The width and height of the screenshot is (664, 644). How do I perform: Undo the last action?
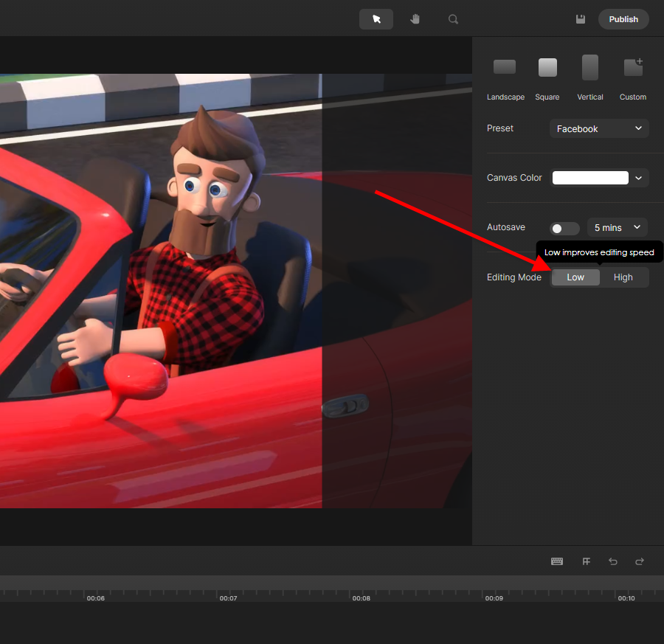coord(613,561)
